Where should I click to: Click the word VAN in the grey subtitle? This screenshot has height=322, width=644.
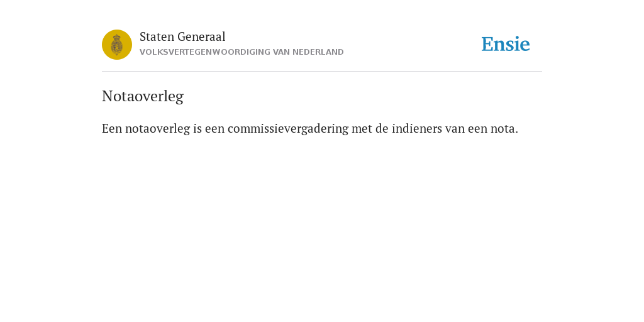click(281, 52)
